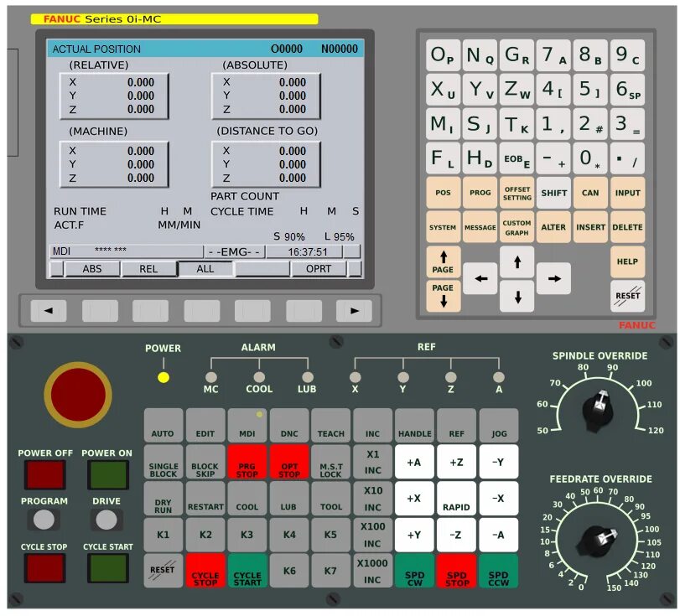
Task: Toggle the OPT STOP key
Action: click(289, 462)
